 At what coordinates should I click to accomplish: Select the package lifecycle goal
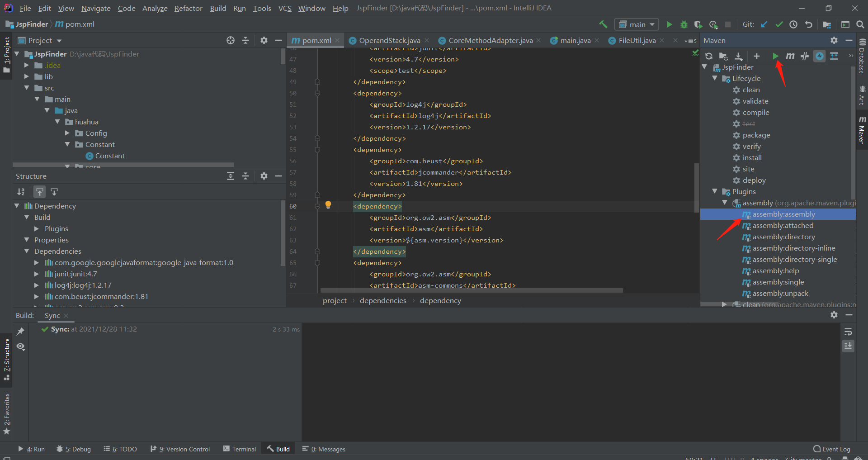tap(756, 135)
